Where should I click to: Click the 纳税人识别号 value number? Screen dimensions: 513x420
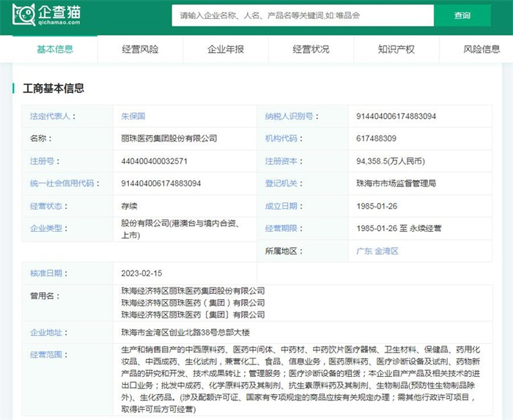(396, 116)
